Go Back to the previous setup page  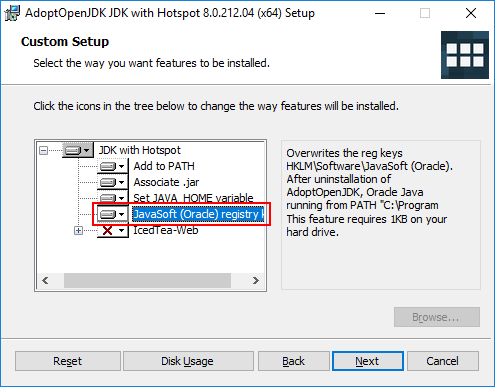(294, 361)
